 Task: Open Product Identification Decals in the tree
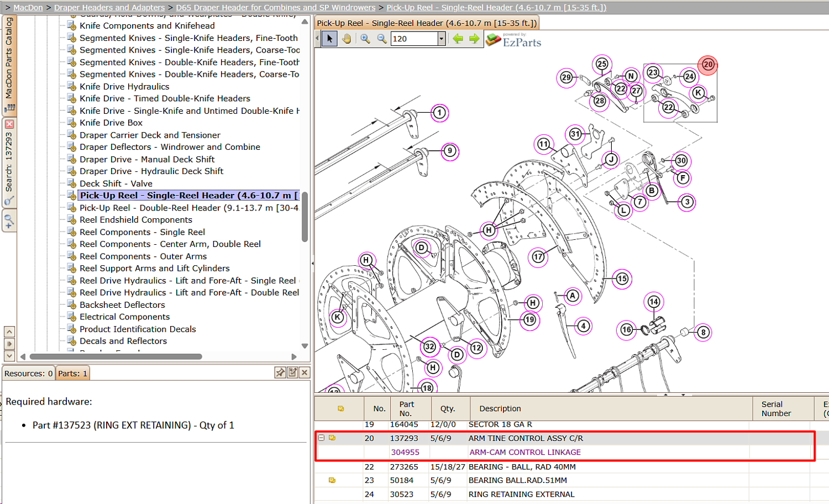138,329
